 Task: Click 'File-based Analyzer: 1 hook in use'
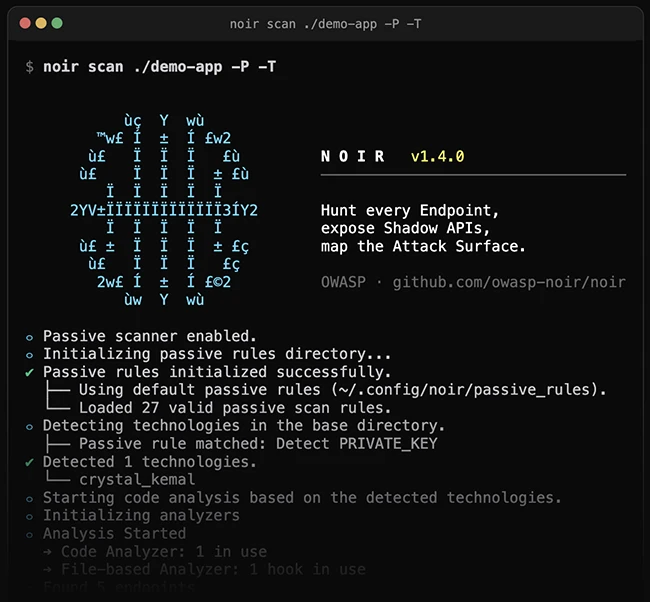213,569
